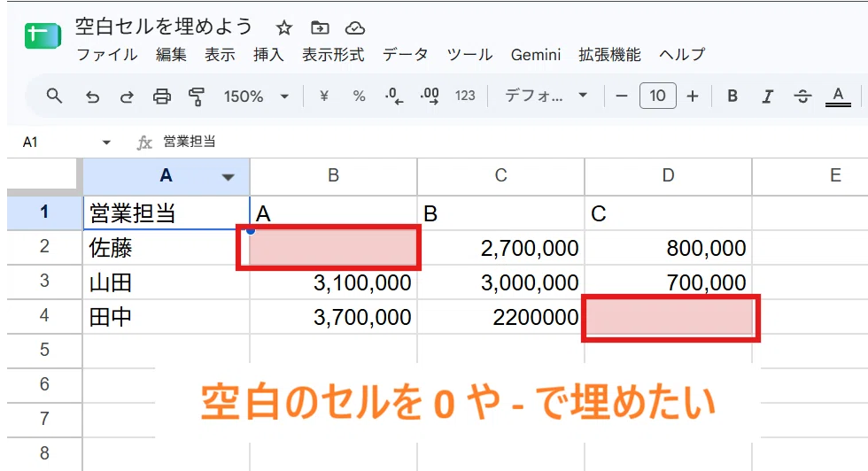This screenshot has width=868, height=471.
Task: Select cell containing 山田
Action: 167,282
